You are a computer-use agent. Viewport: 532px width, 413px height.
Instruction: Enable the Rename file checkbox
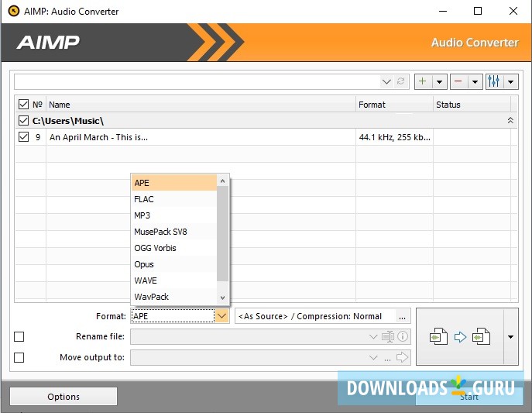point(19,336)
